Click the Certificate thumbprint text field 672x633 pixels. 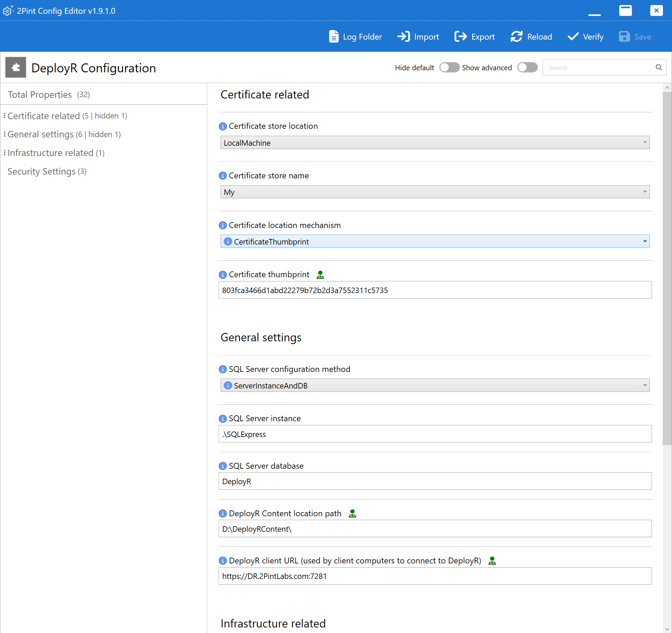[435, 290]
